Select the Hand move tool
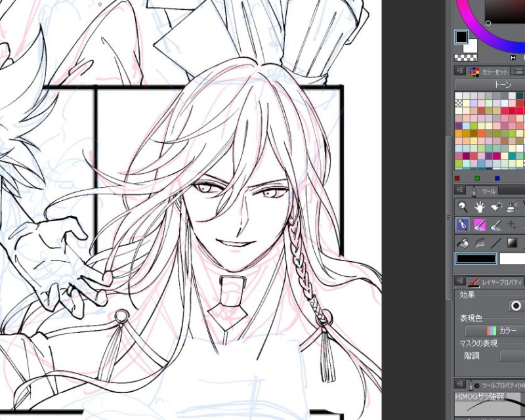The width and height of the screenshot is (525, 420). (480, 207)
